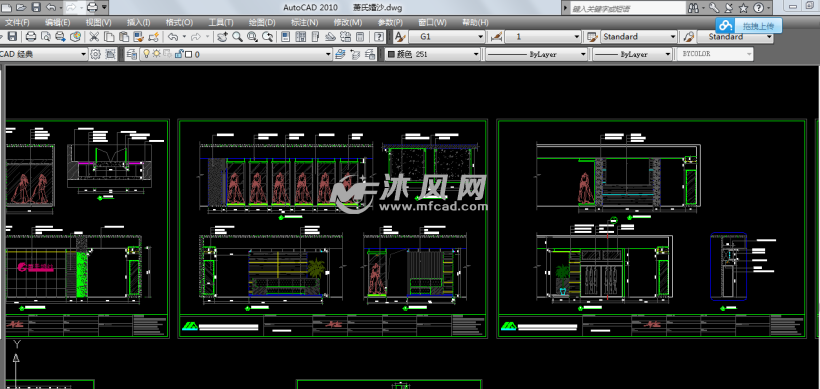Open the G1 text style dropdown
The width and height of the screenshot is (820, 389).
447,37
